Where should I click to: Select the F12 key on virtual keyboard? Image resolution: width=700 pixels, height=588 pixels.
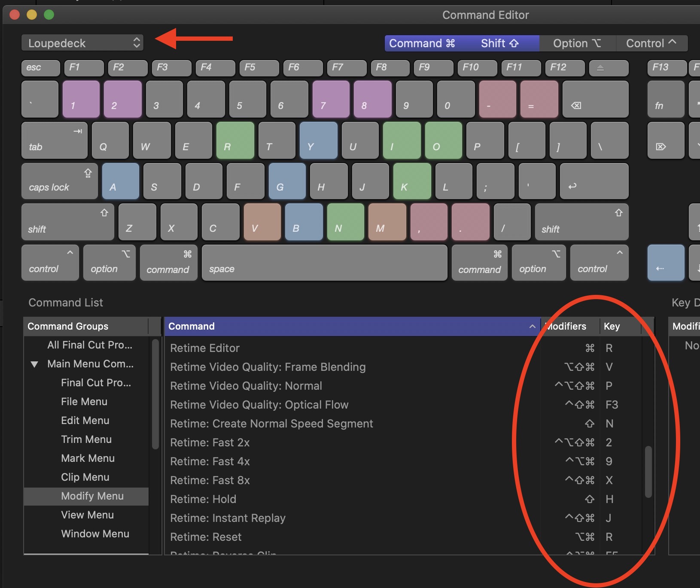[x=565, y=67]
